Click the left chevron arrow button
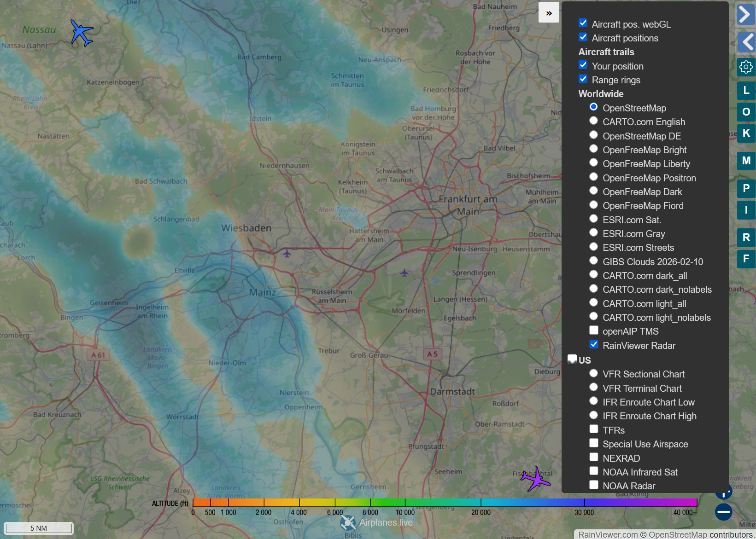The height and width of the screenshot is (539, 756). point(746,42)
